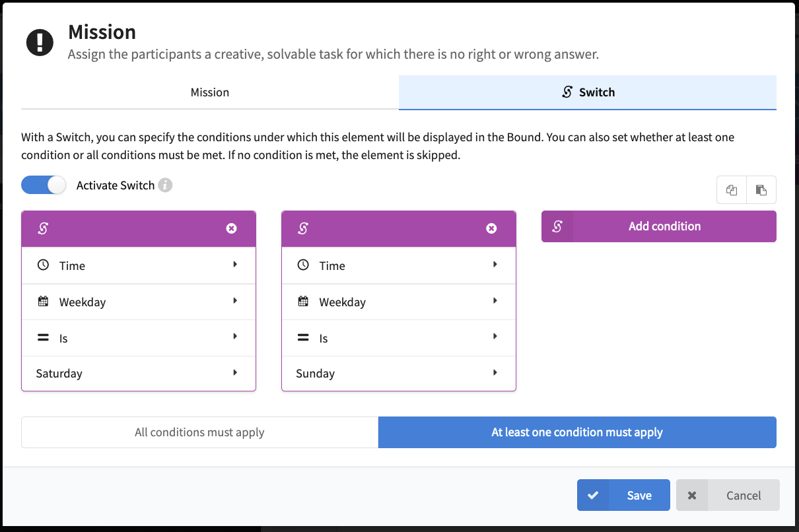Screen dimensions: 799x532
Task: Select At least one condition must apply
Action: pos(577,432)
